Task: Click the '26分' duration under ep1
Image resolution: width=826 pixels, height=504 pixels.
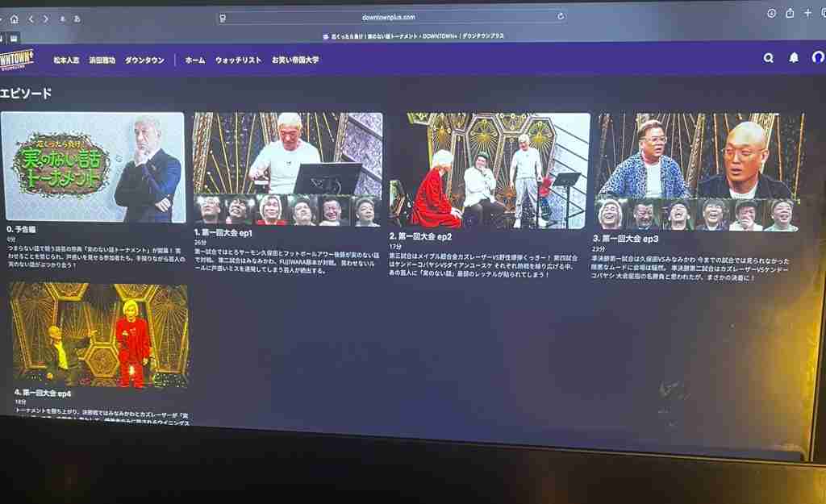Action: pos(200,243)
